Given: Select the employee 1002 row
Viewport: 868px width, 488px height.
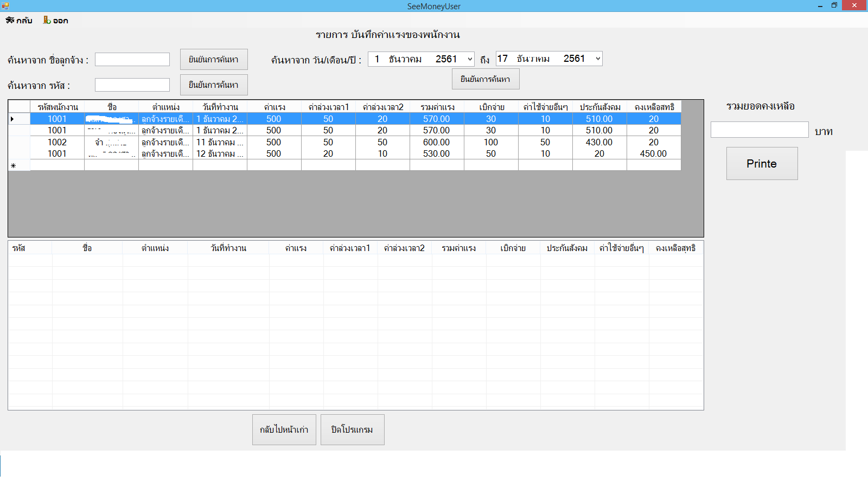Looking at the screenshot, I should [x=57, y=142].
